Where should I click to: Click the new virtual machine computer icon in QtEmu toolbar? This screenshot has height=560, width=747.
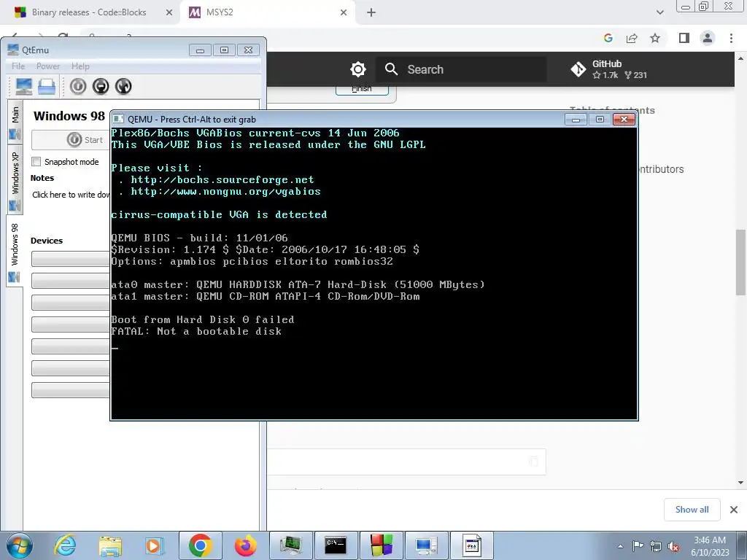click(24, 86)
